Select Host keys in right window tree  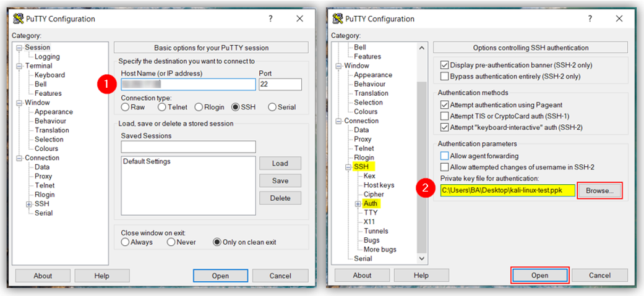point(379,185)
